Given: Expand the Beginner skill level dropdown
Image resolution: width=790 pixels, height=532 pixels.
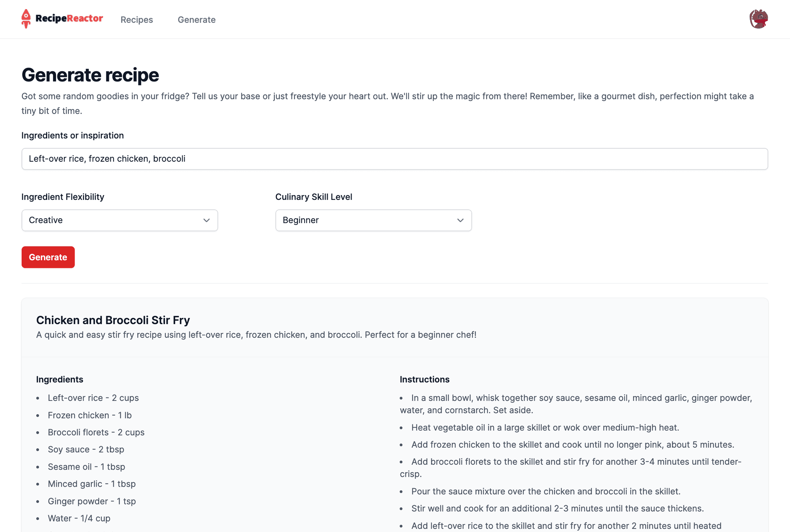Looking at the screenshot, I should 373,220.
